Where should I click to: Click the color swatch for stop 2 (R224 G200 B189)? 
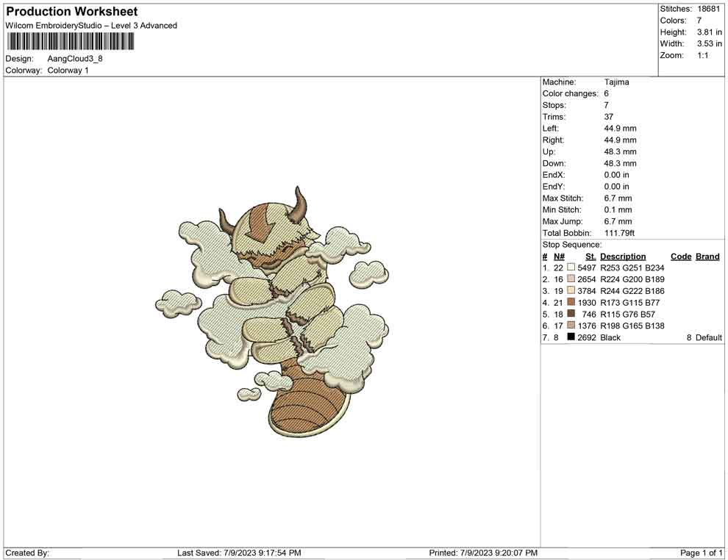tap(571, 279)
